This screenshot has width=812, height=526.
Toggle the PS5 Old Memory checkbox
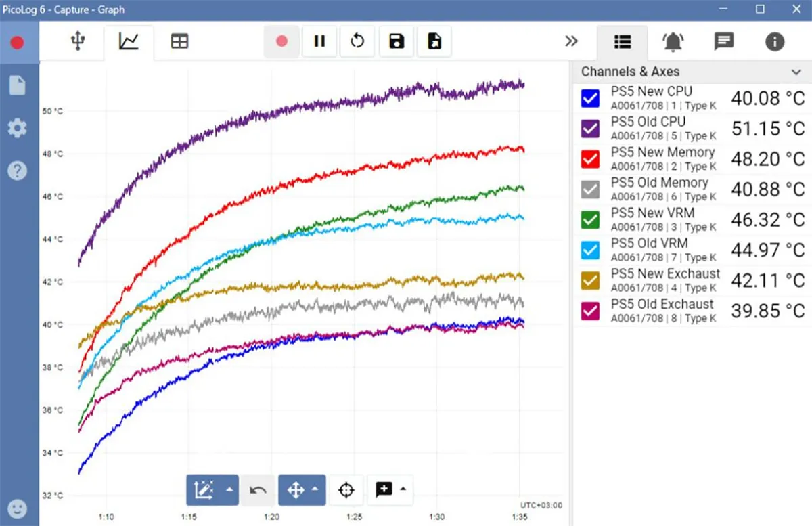click(591, 190)
